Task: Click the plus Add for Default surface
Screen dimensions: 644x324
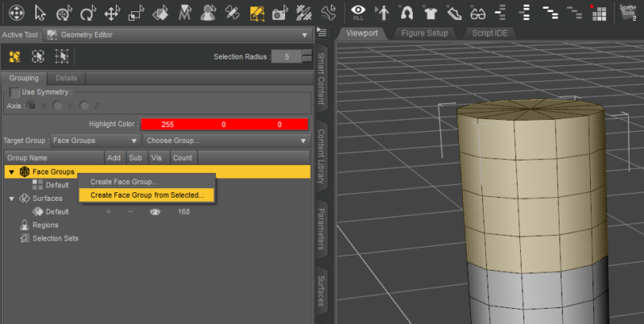Action: pyautogui.click(x=109, y=211)
